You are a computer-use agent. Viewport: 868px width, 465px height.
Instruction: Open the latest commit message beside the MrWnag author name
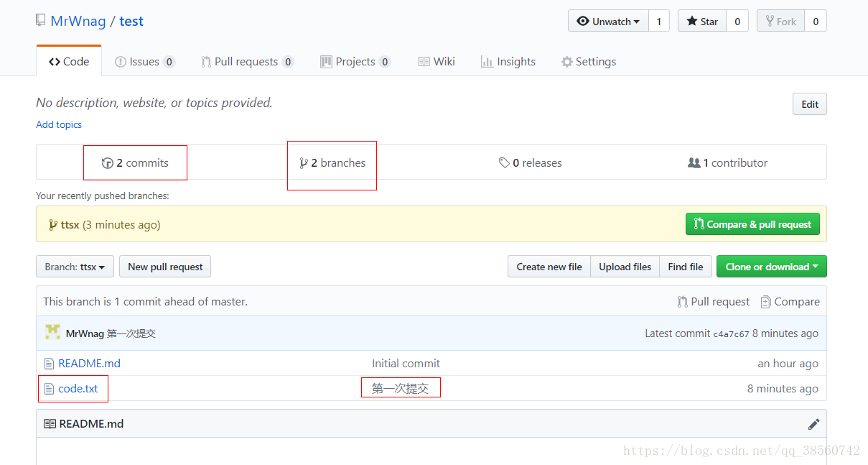coord(131,333)
